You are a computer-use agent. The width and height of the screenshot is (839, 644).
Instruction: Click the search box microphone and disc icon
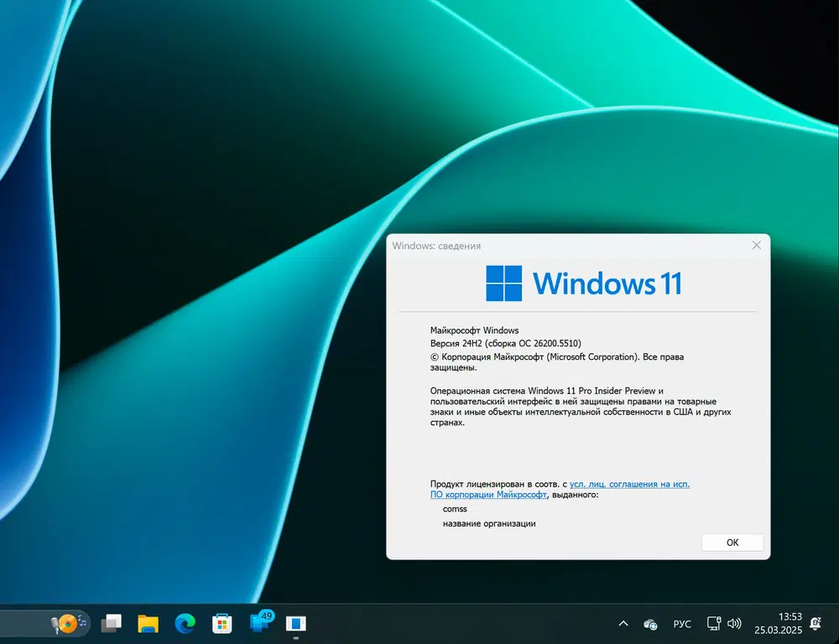pyautogui.click(x=69, y=623)
